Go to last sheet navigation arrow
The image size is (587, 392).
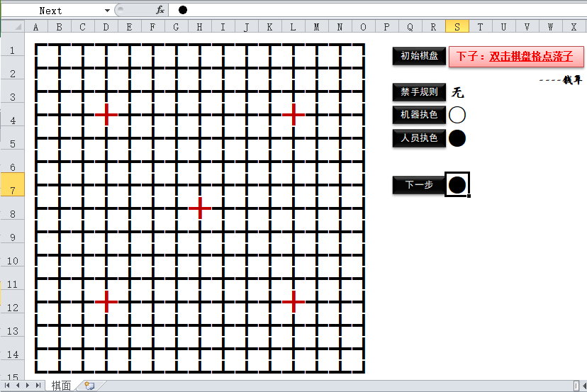click(x=38, y=385)
